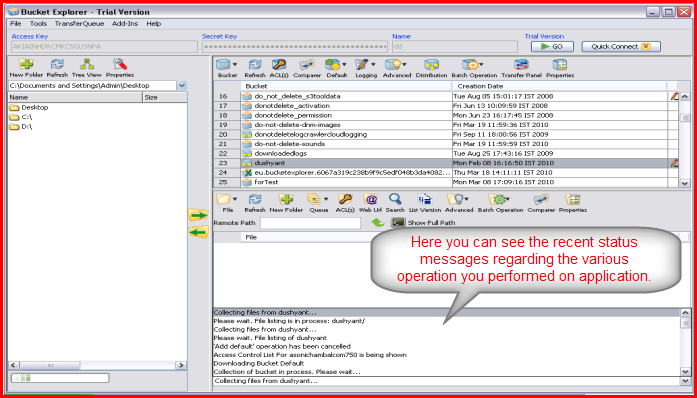This screenshot has width=697, height=398.
Task: Select the Search magnifier icon
Action: 395,199
